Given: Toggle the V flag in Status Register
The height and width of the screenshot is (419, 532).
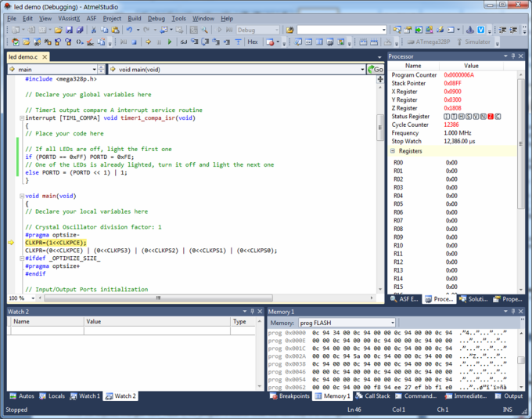Looking at the screenshot, I should coord(476,117).
